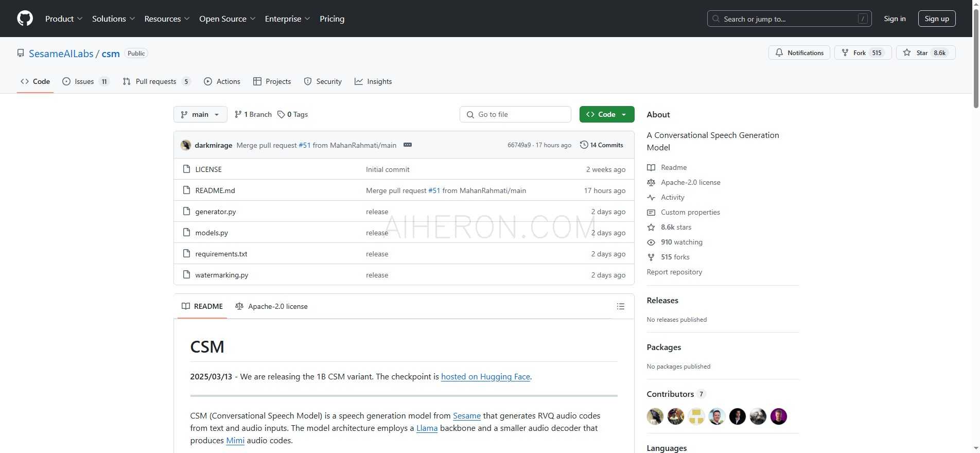980x453 pixels.
Task: Open models.py file
Action: [x=212, y=233]
